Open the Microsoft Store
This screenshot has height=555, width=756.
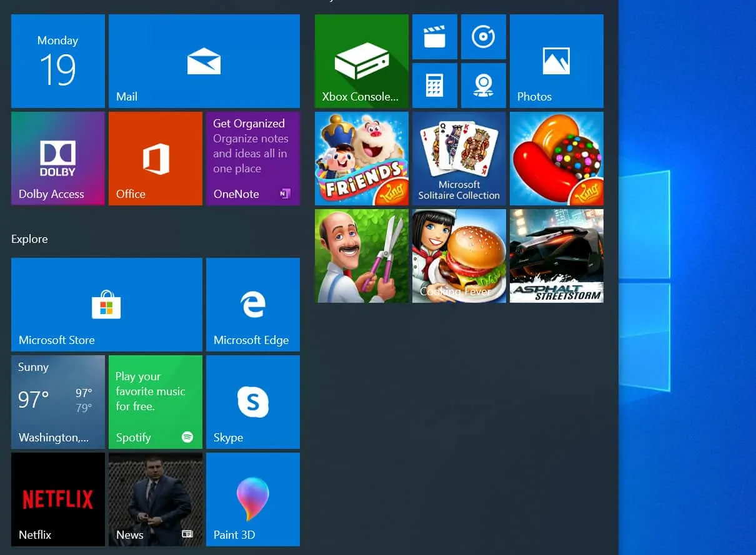point(106,304)
